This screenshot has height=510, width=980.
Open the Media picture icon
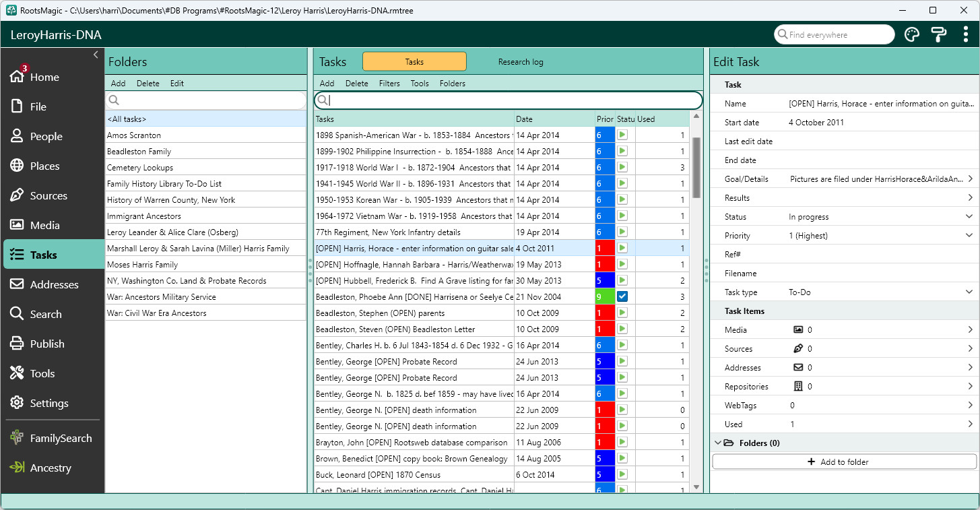point(18,225)
